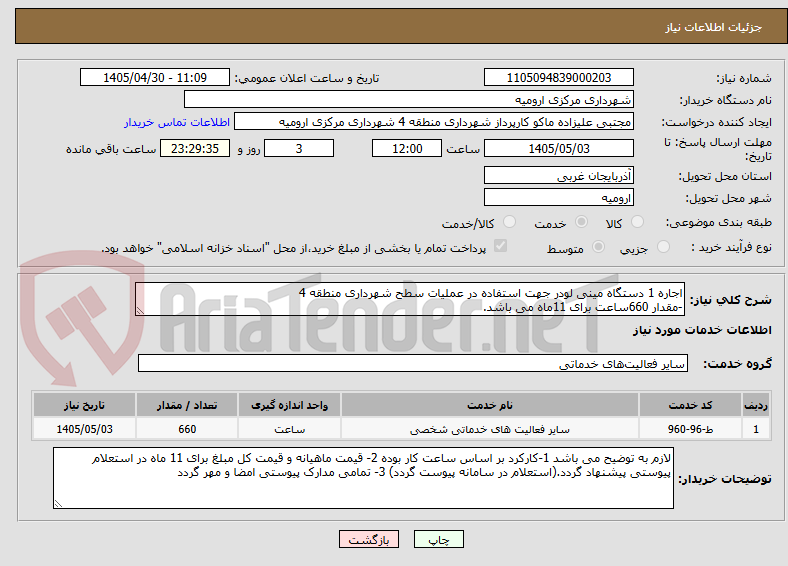This screenshot has height=566, width=788.
Task: Click the تاریخ نیاز column header
Action: [84, 405]
